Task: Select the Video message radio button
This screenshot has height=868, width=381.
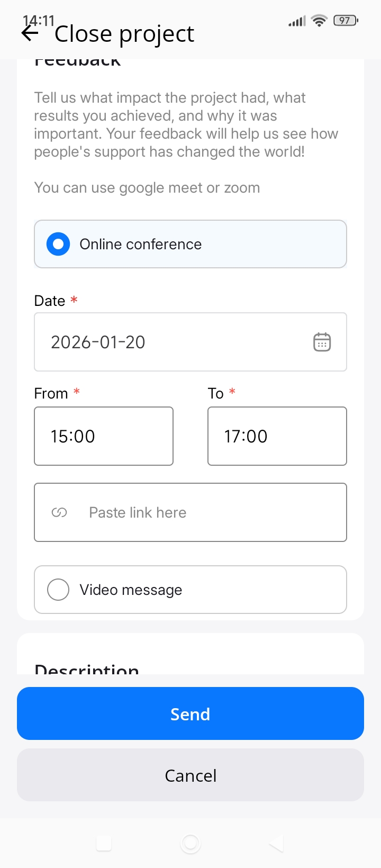Action: pos(58,590)
